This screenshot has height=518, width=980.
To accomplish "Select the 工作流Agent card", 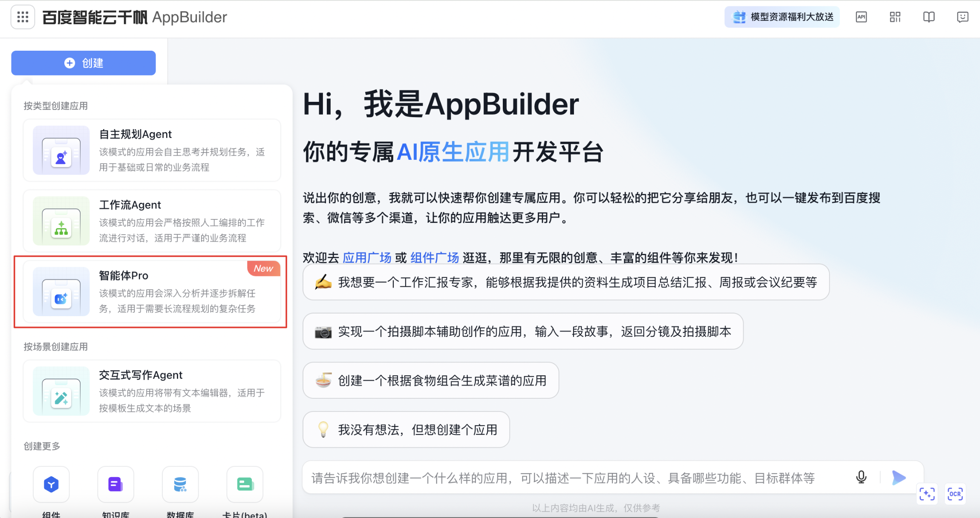I will pos(152,221).
